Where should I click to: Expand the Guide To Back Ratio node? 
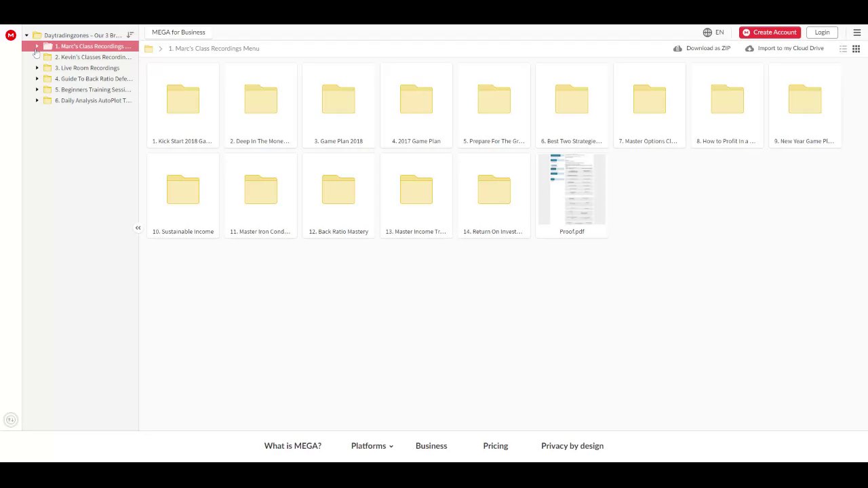tap(37, 79)
